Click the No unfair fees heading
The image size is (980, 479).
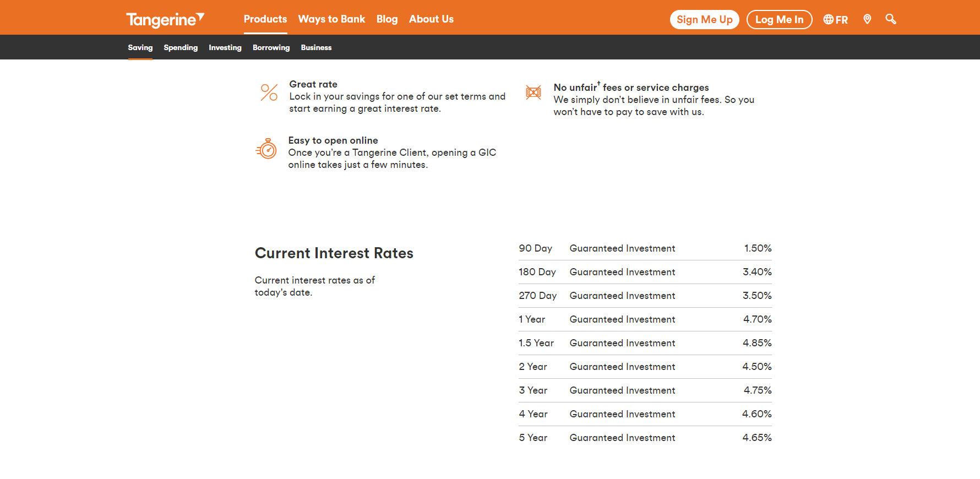(631, 87)
